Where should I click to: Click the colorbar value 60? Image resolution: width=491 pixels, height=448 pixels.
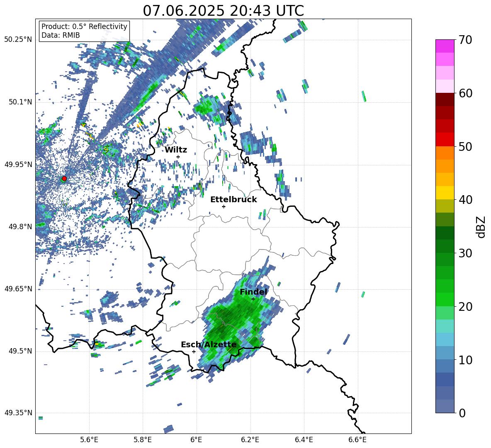click(465, 93)
